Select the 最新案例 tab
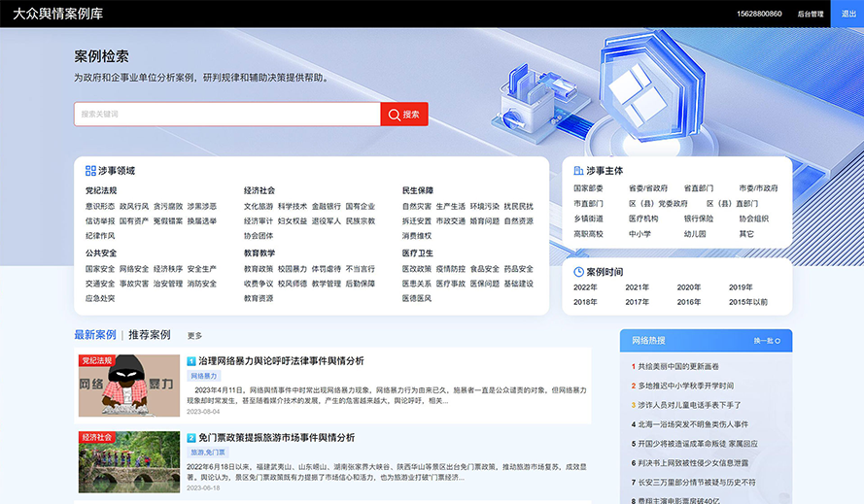The width and height of the screenshot is (864, 504). coord(95,335)
